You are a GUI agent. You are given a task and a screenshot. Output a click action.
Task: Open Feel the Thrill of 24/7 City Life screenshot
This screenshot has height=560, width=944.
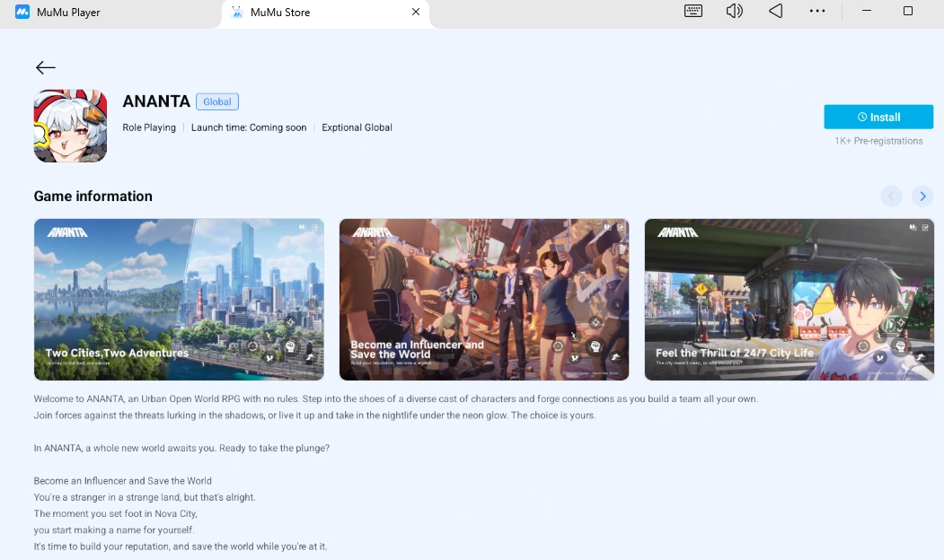[x=790, y=300]
